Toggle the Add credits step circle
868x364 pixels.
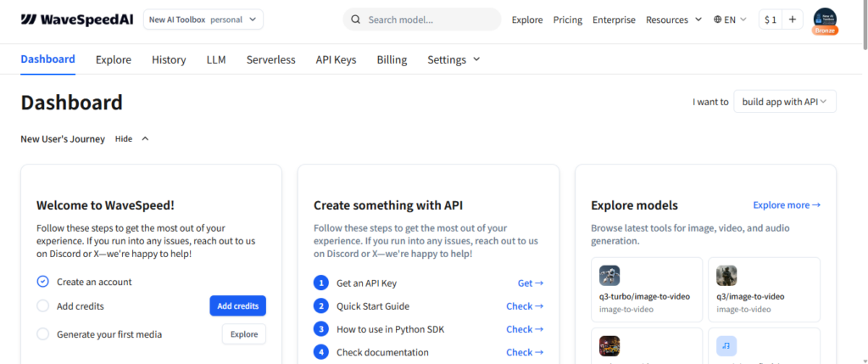43,305
